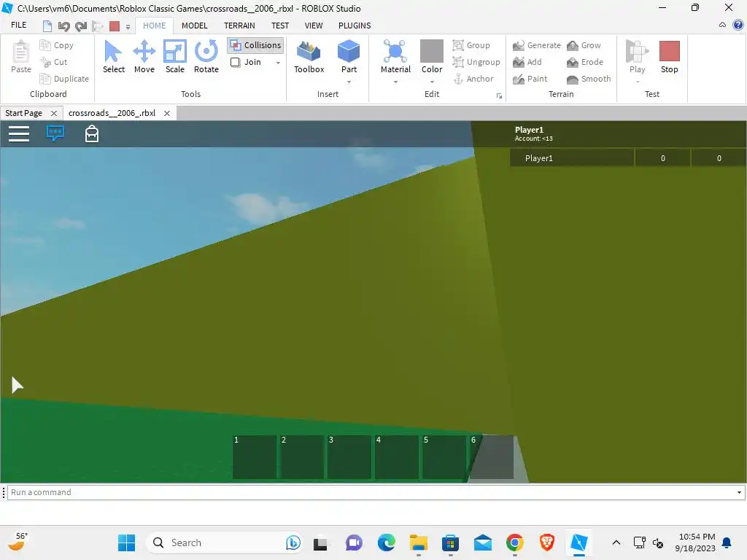Open the in-game hamburger menu
Screen dimensions: 747x560
[19, 134]
